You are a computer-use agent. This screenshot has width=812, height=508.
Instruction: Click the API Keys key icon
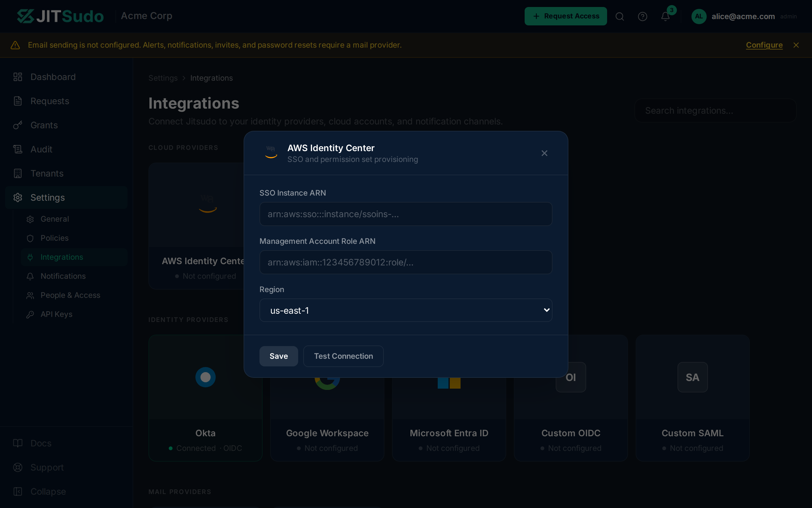(x=30, y=314)
